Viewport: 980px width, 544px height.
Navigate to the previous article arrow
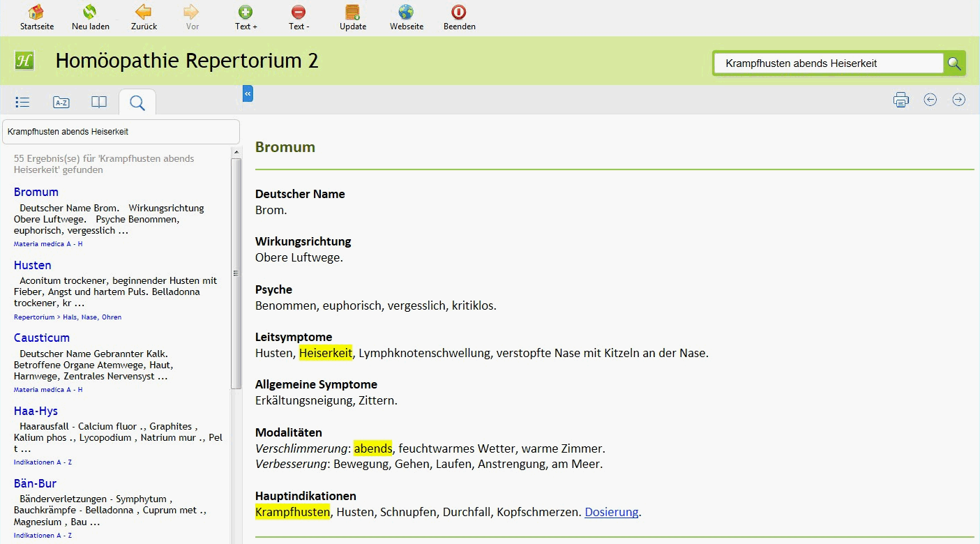(x=930, y=100)
